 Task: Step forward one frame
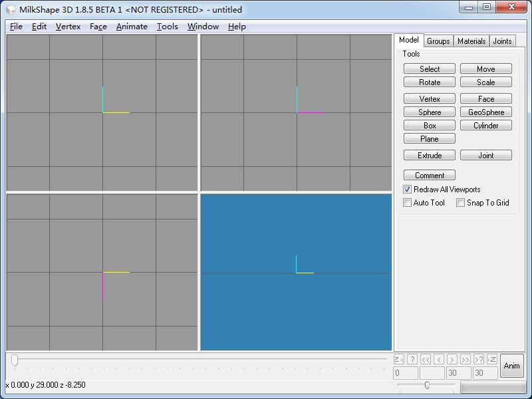coord(452,359)
